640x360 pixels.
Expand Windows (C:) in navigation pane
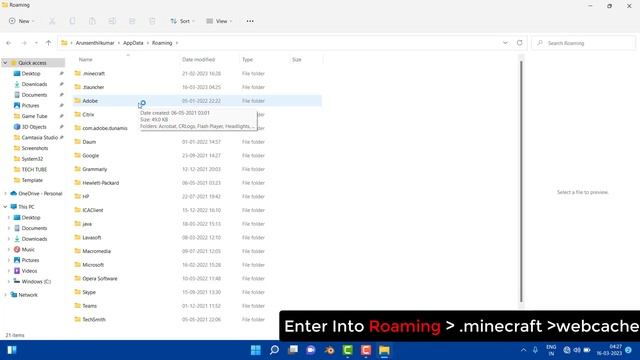point(9,282)
